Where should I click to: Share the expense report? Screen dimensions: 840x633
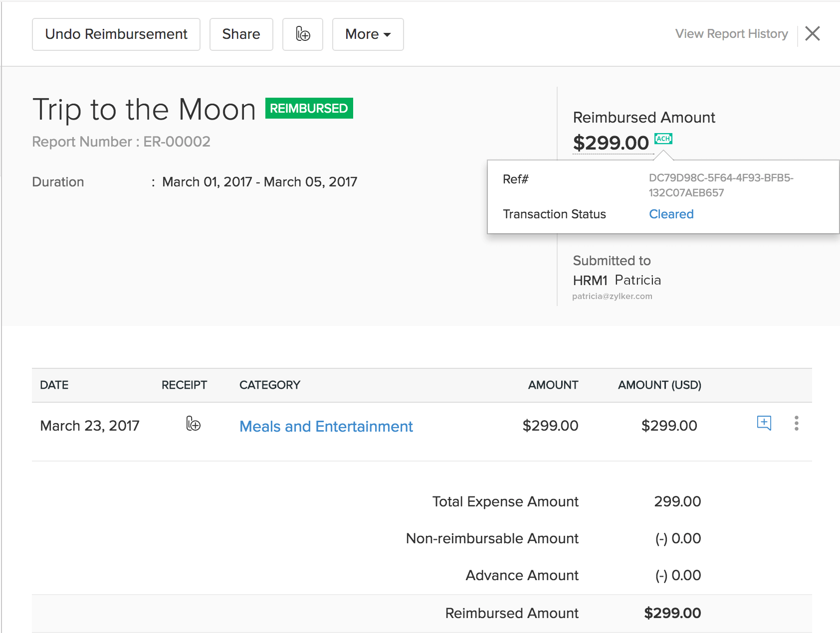[x=241, y=34]
